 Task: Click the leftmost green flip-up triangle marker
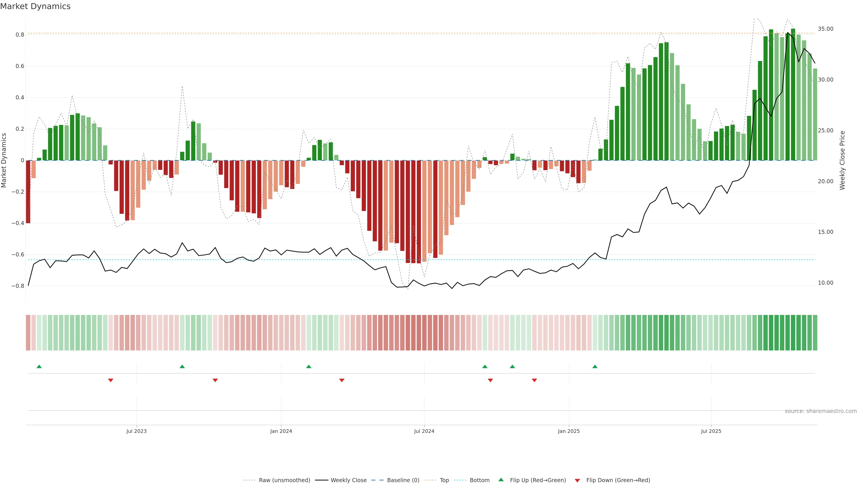point(39,366)
